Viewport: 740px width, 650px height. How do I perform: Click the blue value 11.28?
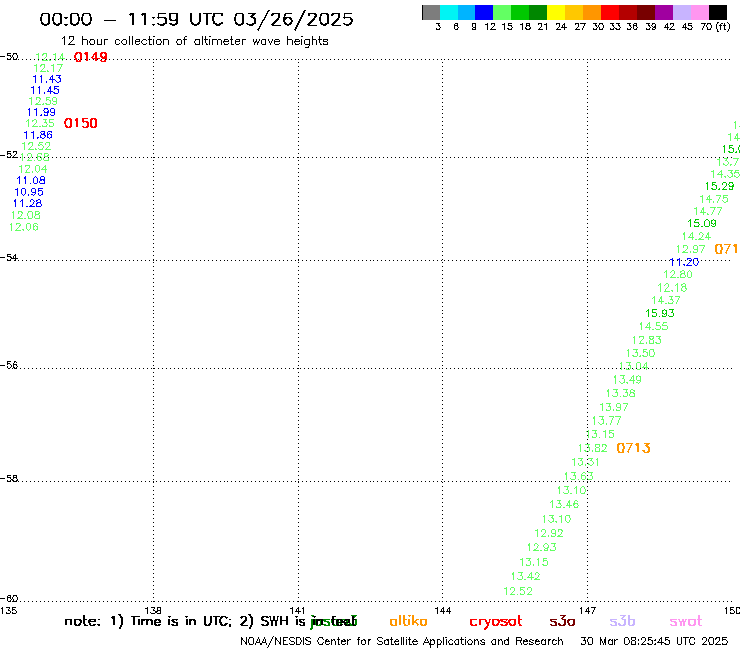point(27,203)
